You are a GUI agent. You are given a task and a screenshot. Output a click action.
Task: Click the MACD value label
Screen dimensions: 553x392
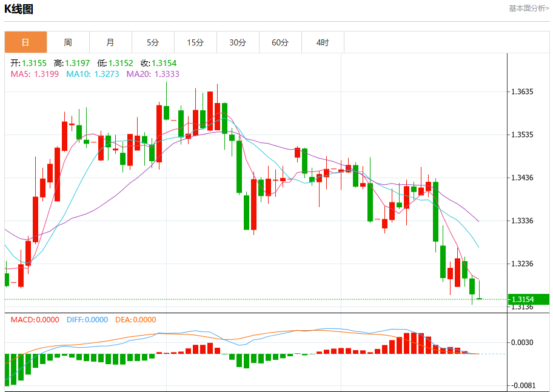[x=35, y=320]
